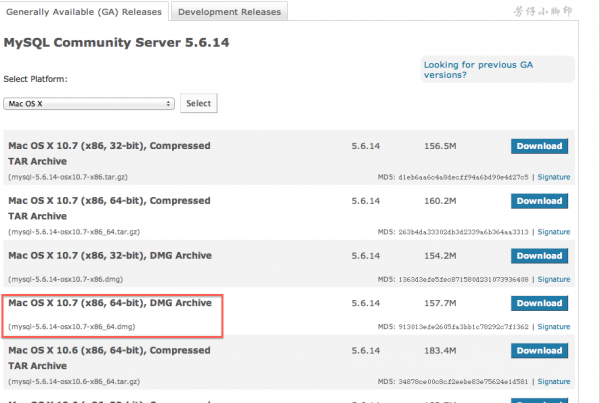The height and width of the screenshot is (403, 600).
Task: Click title Mac OS X 10.6 (x86, 64-bit), Compressed TAR Archive
Action: [x=109, y=358]
